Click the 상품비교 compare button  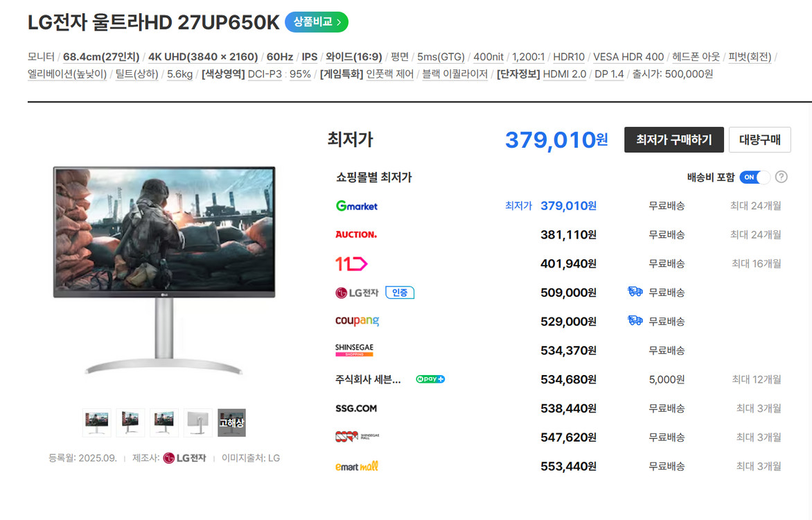[x=317, y=21]
